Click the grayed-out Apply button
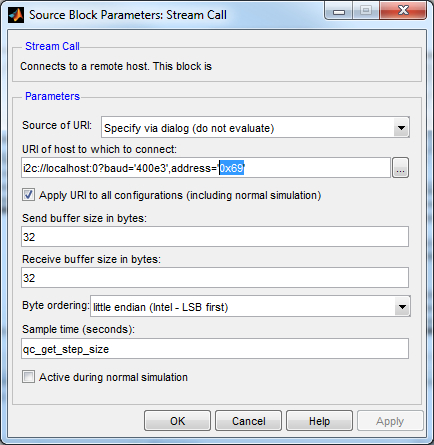Screen dimensions: 434x445 pos(390,421)
